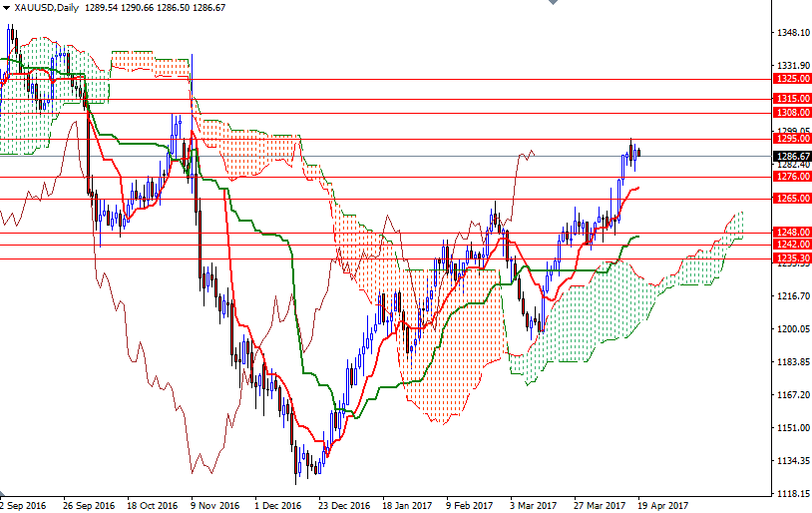Viewport: 812px width, 513px height.
Task: Select the red 1315.00 price level label
Action: pyautogui.click(x=792, y=99)
